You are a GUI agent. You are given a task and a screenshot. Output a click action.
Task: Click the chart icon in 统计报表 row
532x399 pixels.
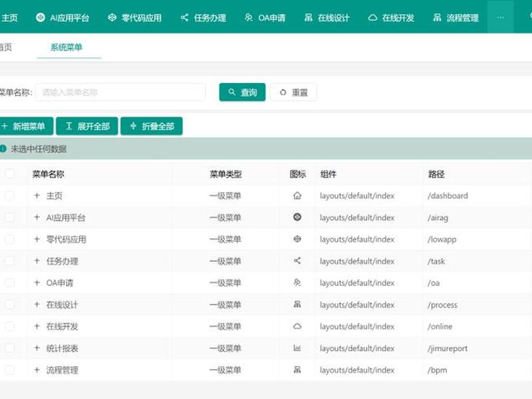coord(297,348)
